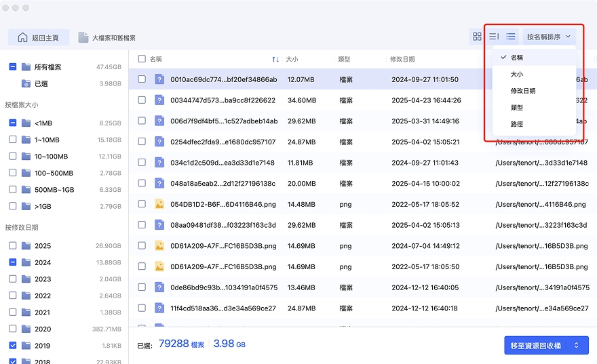Click the 返回主頁 button
Screen dimensions: 597x364
(38, 38)
